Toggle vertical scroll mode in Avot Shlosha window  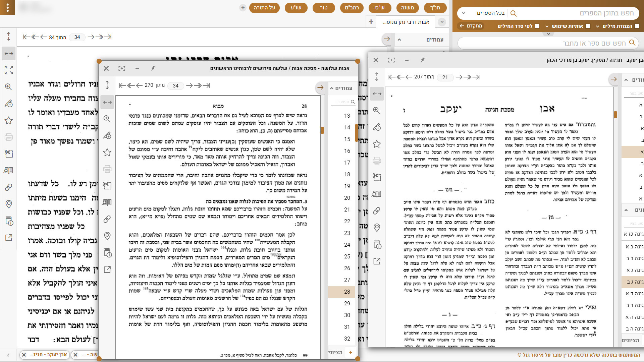(107, 85)
